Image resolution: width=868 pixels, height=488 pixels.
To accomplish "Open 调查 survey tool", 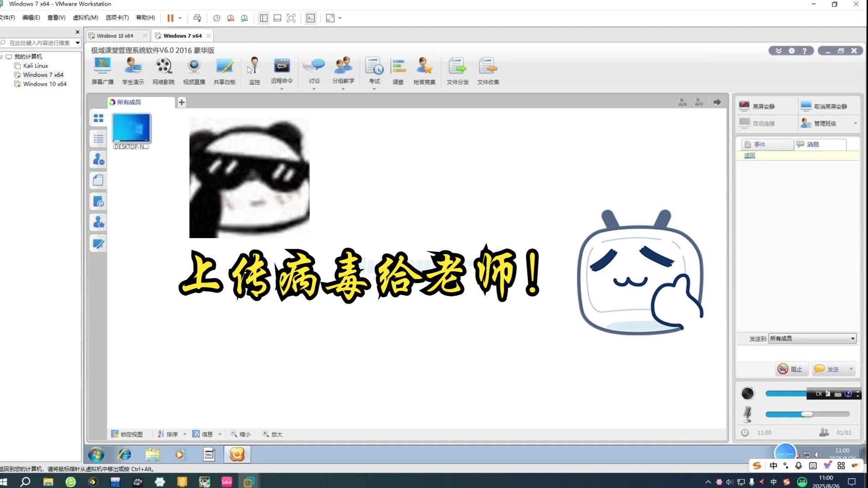I will point(398,71).
